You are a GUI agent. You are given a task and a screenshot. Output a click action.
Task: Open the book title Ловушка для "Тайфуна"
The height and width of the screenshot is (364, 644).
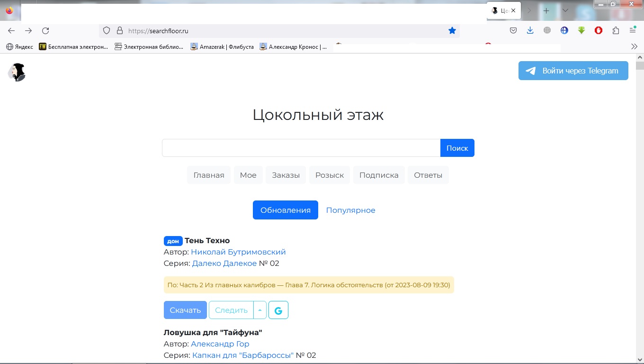point(213,332)
